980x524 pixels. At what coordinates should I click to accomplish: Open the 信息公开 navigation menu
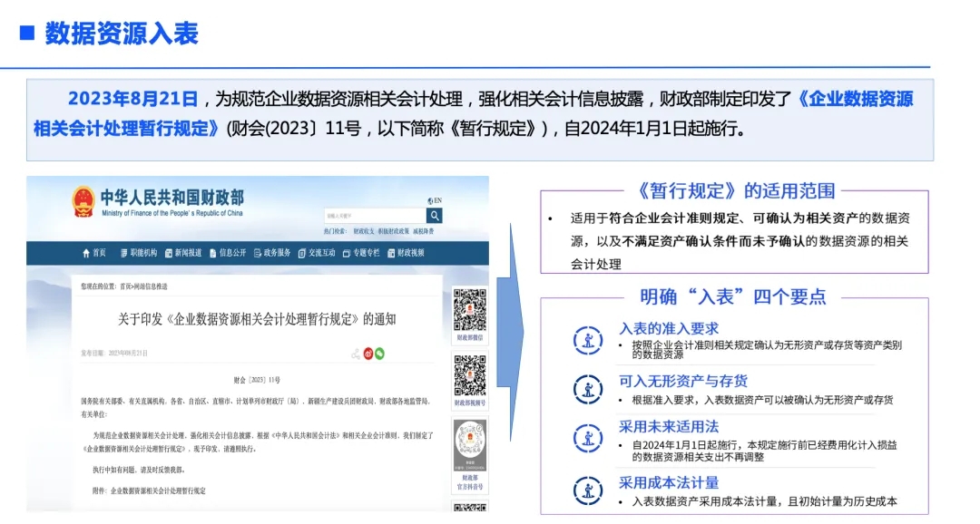(228, 253)
